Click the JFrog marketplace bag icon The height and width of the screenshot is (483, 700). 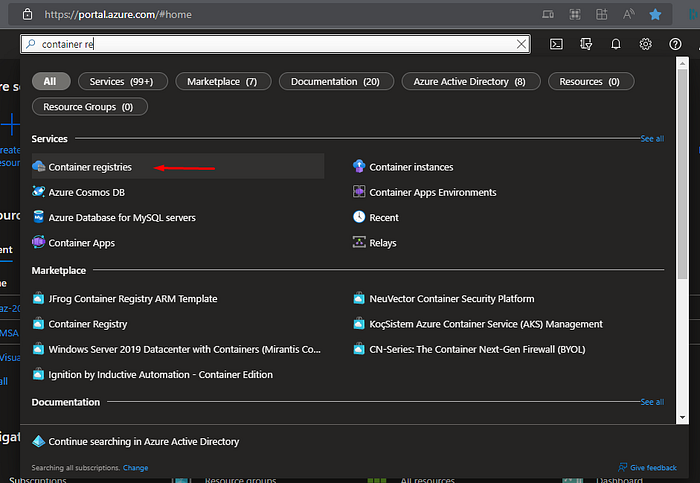pyautogui.click(x=38, y=298)
